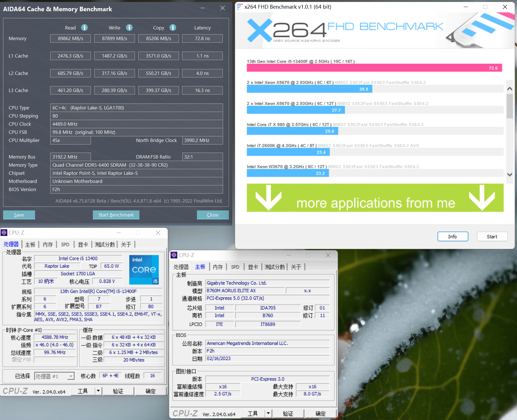Click the CPU-Z mainboard window title icon
The width and height of the screenshot is (517, 420).
(174, 255)
